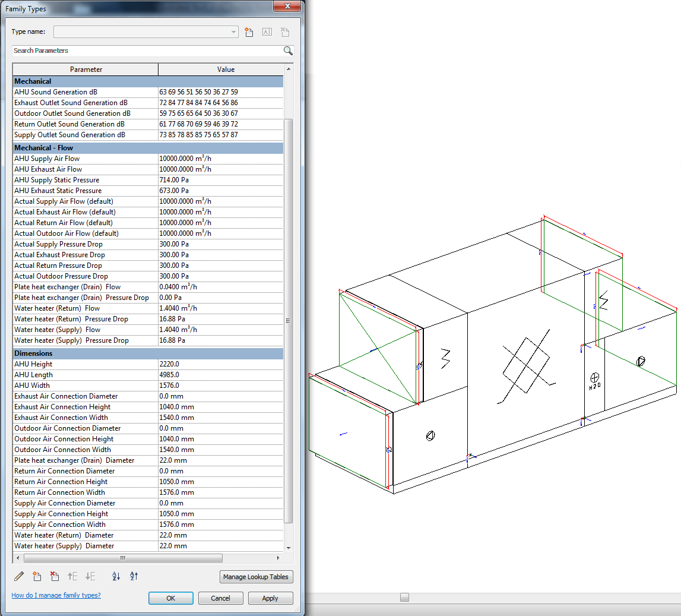This screenshot has height=616, width=681.
Task: Apply the family type changes
Action: click(270, 598)
